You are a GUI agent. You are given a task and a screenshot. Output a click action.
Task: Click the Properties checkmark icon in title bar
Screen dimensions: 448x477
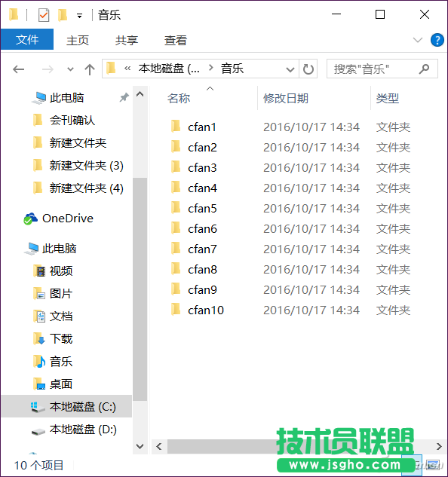44,15
